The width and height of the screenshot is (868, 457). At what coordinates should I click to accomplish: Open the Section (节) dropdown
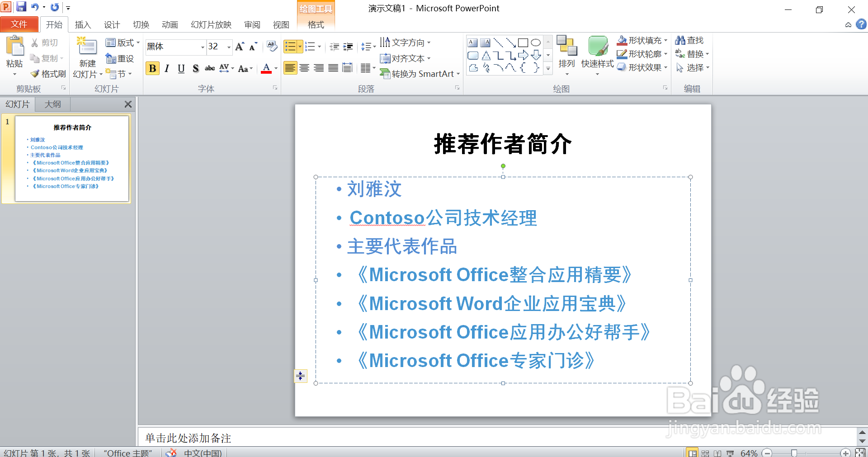click(x=118, y=74)
